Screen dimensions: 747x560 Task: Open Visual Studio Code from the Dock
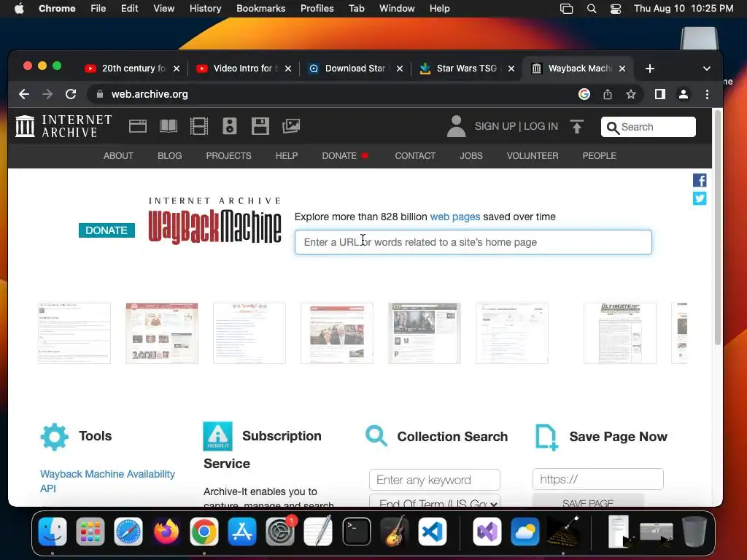click(x=433, y=532)
